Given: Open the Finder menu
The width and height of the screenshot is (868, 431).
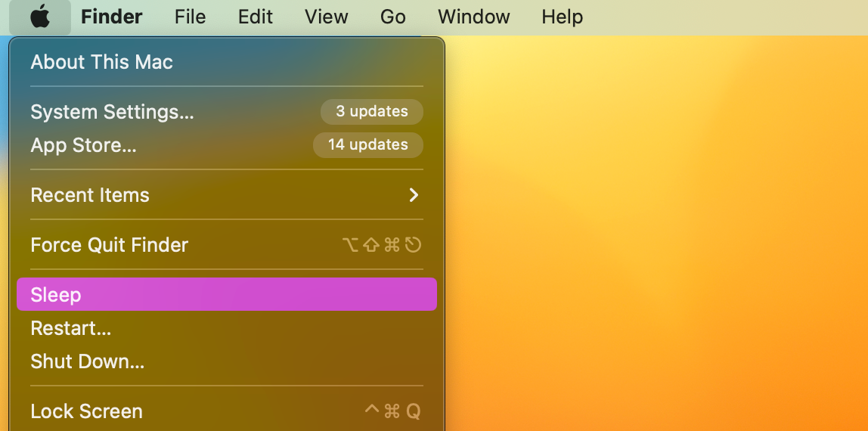Looking at the screenshot, I should tap(111, 17).
